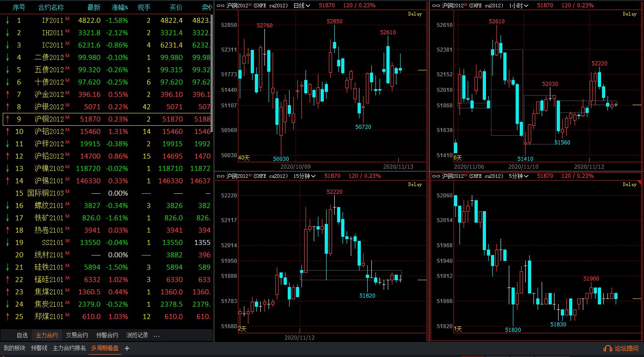Click the link icon on the 1小时 chart
644x357 pixels.
point(435,5)
